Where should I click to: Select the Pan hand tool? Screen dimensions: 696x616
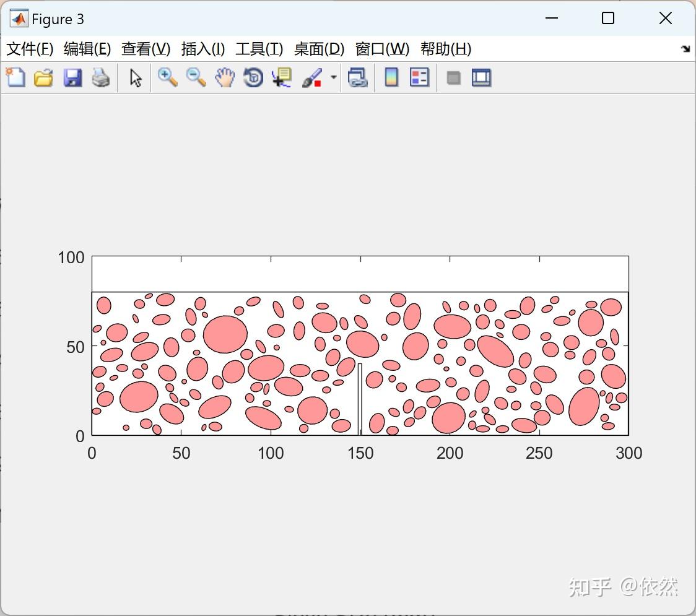click(x=225, y=77)
